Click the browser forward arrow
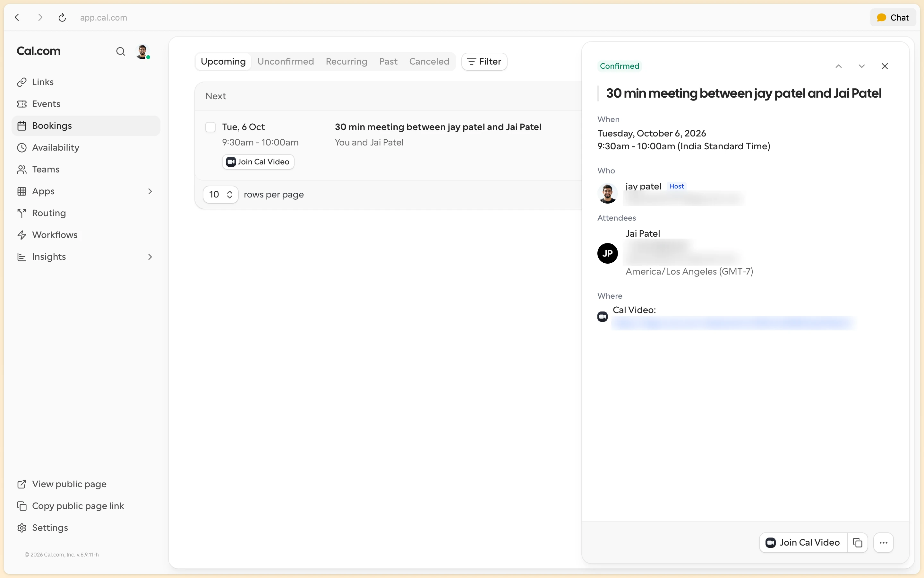The width and height of the screenshot is (924, 578). [40, 17]
